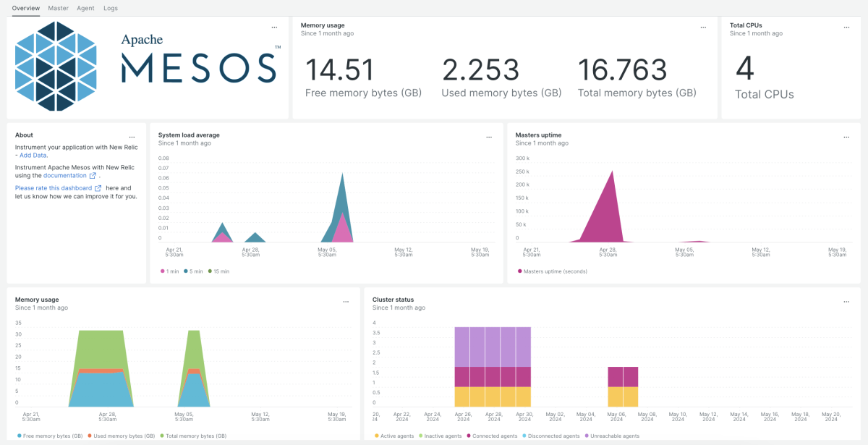This screenshot has width=868, height=445.
Task: Toggle Total memory bytes (GB) legend series
Action: click(193, 436)
